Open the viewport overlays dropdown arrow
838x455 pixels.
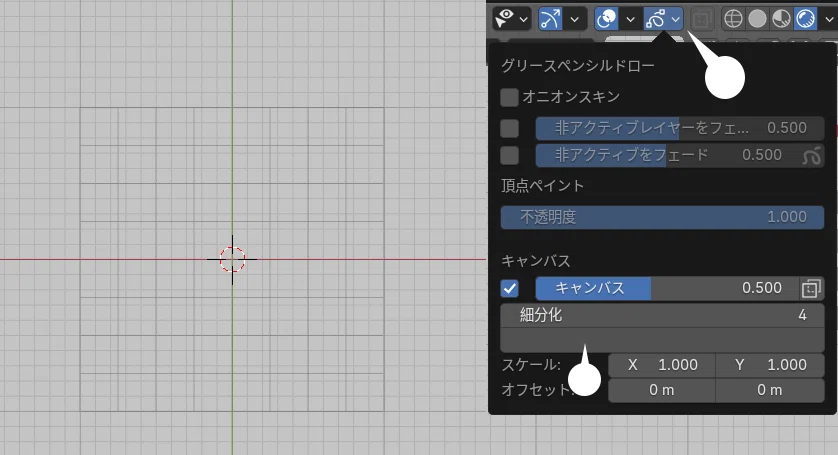(631, 19)
